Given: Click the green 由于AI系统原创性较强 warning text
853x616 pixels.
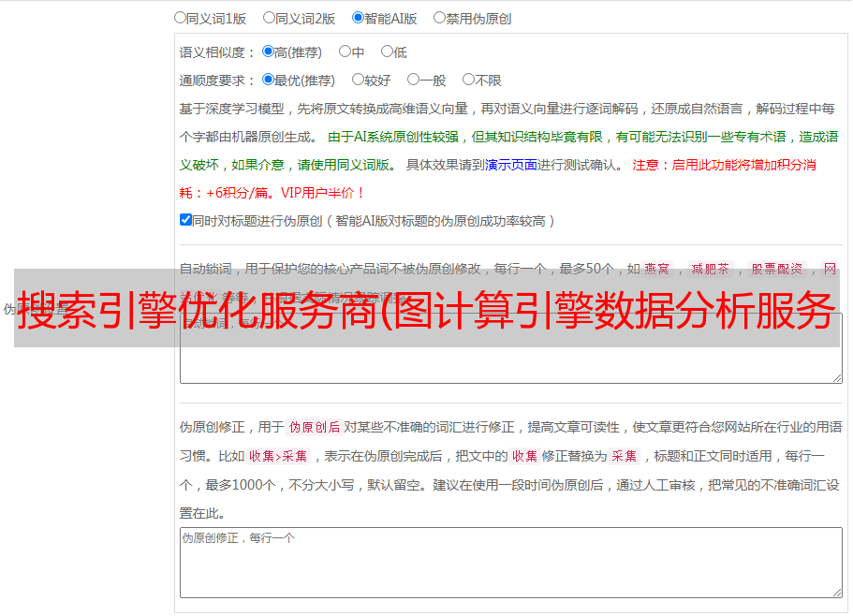Looking at the screenshot, I should (x=508, y=151).
